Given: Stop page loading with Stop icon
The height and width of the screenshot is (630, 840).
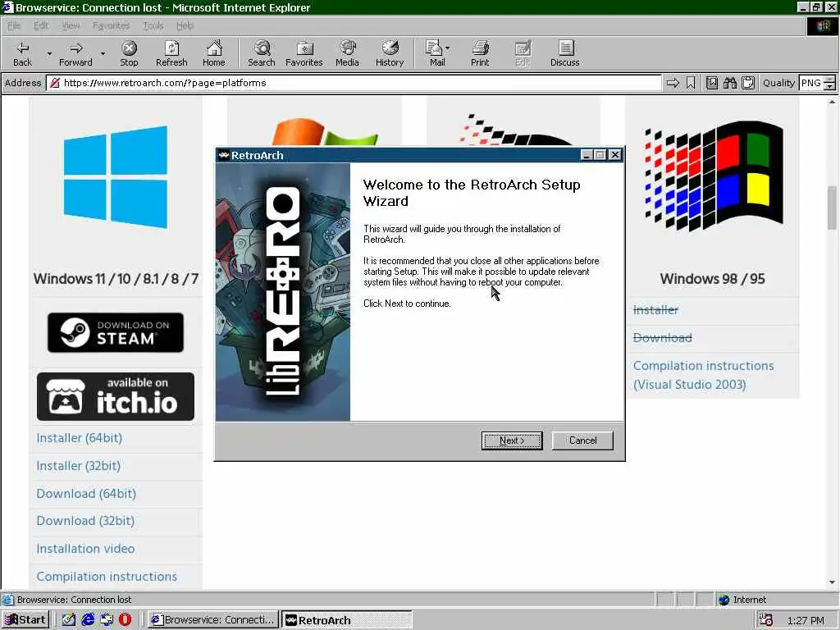Looking at the screenshot, I should point(129,53).
